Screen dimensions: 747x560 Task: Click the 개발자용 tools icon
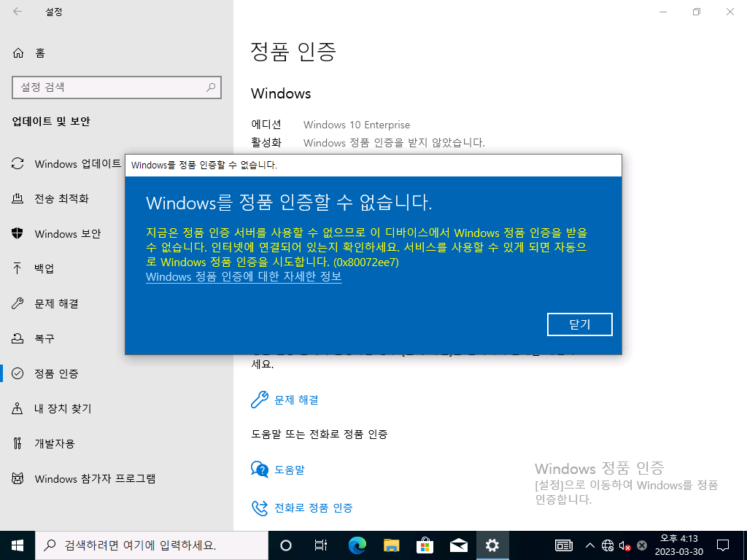(18, 443)
